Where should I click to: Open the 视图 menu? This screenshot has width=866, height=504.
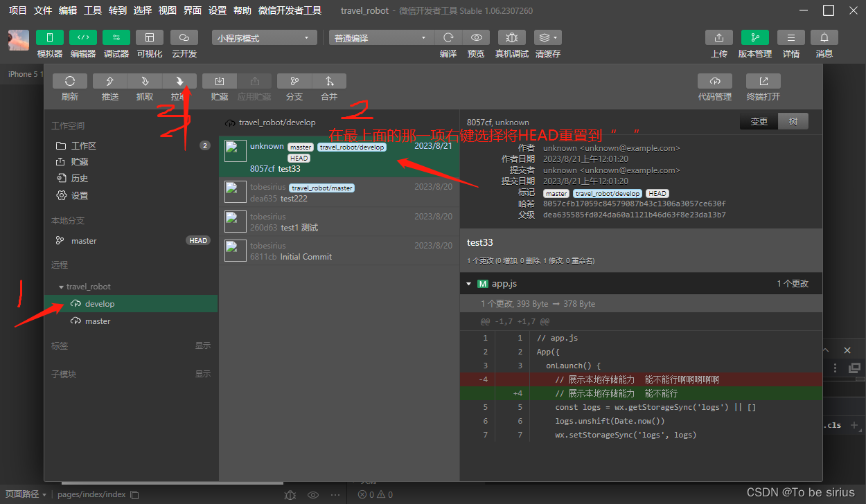[x=167, y=10]
